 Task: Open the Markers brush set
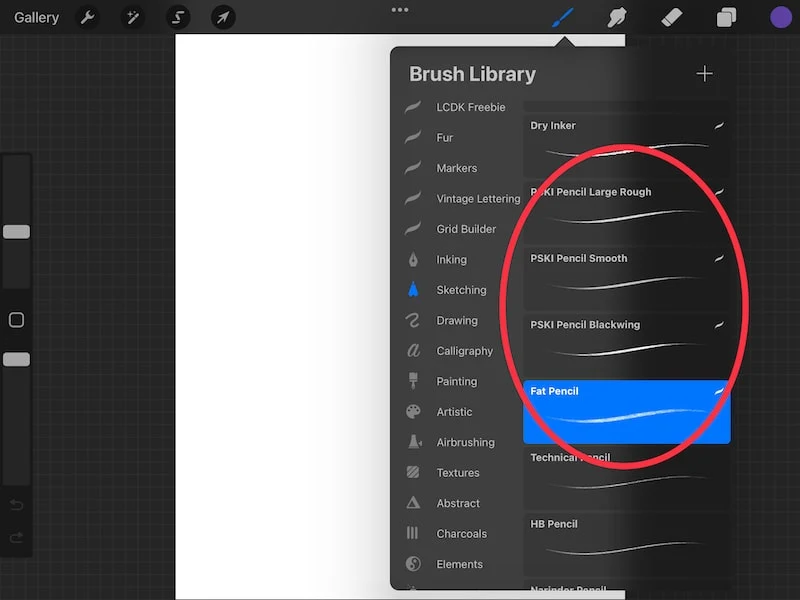point(456,168)
